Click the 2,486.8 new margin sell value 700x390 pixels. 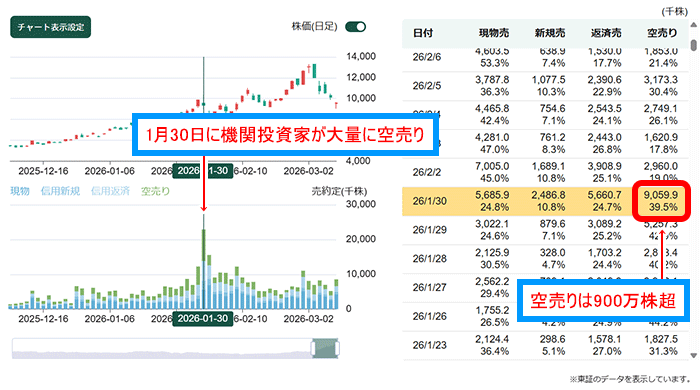pyautogui.click(x=548, y=195)
